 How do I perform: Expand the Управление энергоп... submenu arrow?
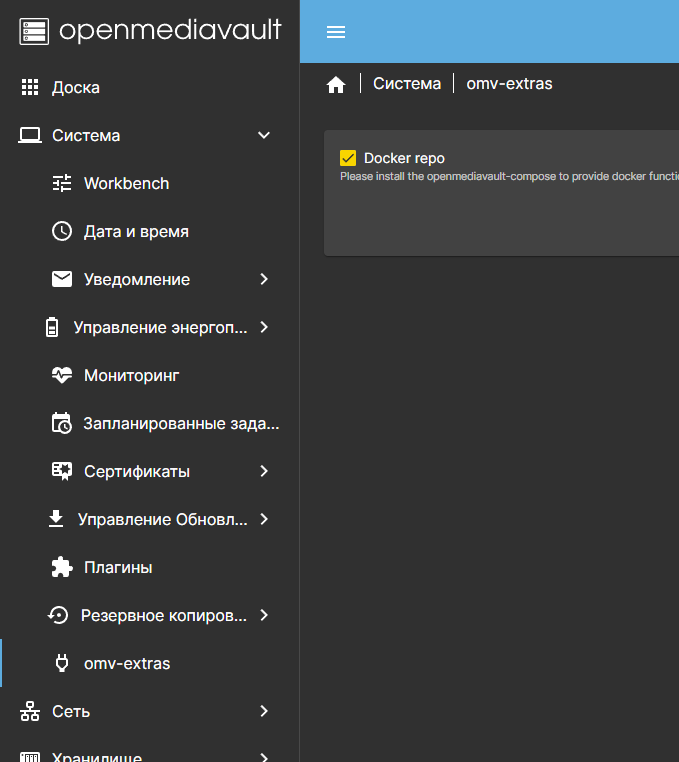[264, 327]
